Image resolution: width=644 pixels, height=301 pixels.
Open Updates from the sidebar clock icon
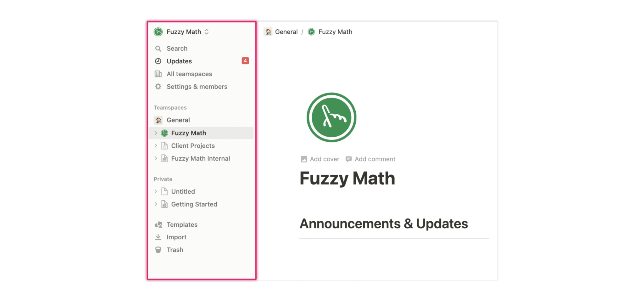[x=158, y=61]
